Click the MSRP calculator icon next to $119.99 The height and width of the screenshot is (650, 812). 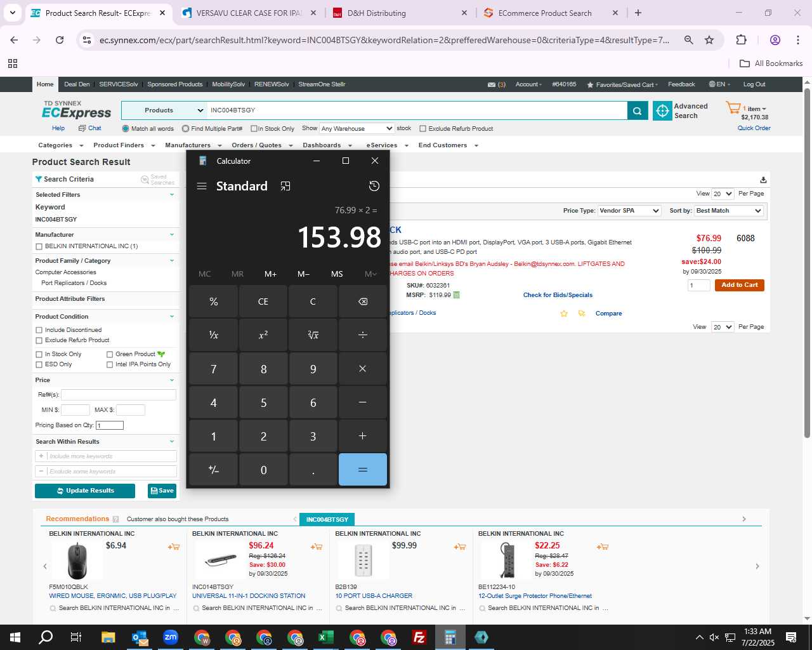tap(457, 295)
